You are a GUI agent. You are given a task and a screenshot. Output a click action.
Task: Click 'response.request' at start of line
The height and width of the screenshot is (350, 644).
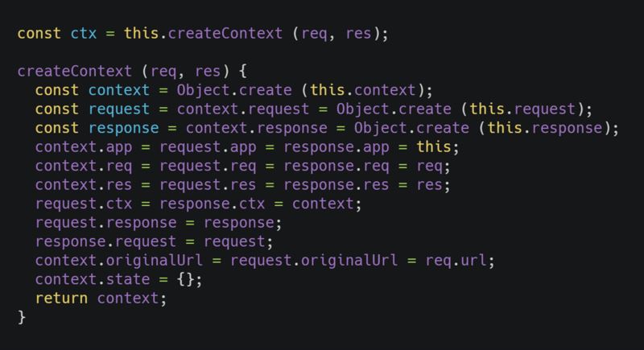tap(105, 241)
